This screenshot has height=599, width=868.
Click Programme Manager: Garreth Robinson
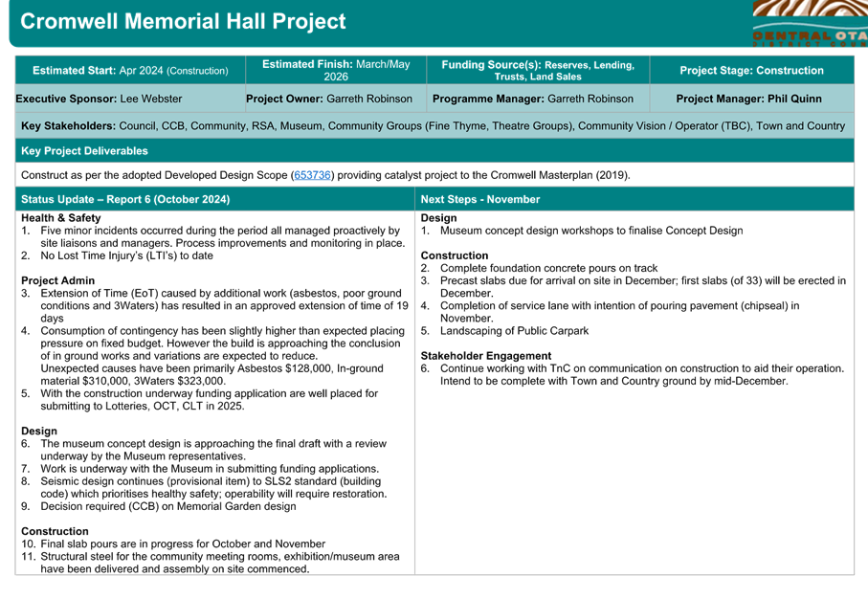[x=532, y=99]
